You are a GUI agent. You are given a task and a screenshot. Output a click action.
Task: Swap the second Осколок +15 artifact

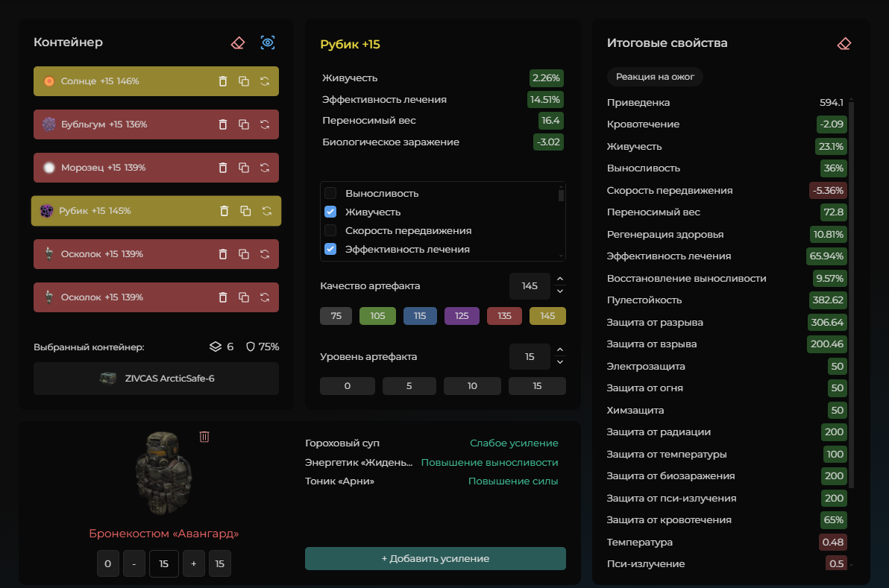(265, 297)
